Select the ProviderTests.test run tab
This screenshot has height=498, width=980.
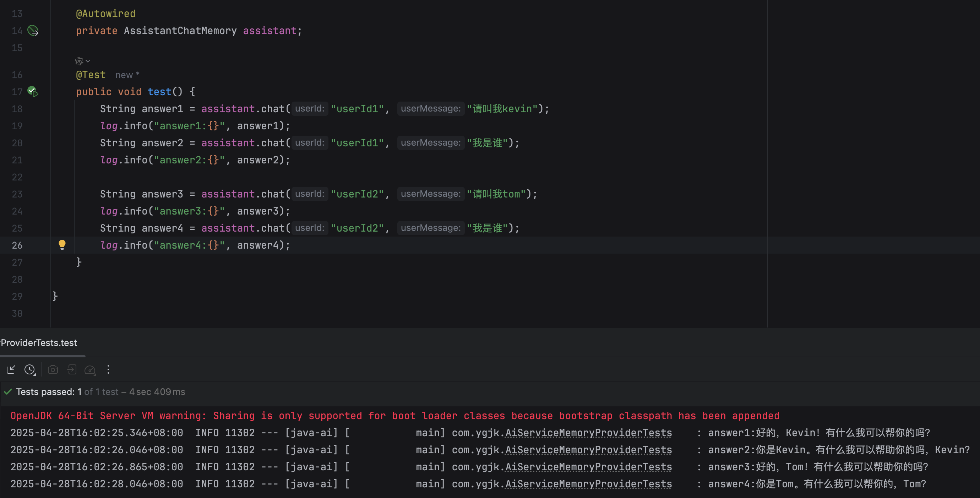coord(39,343)
